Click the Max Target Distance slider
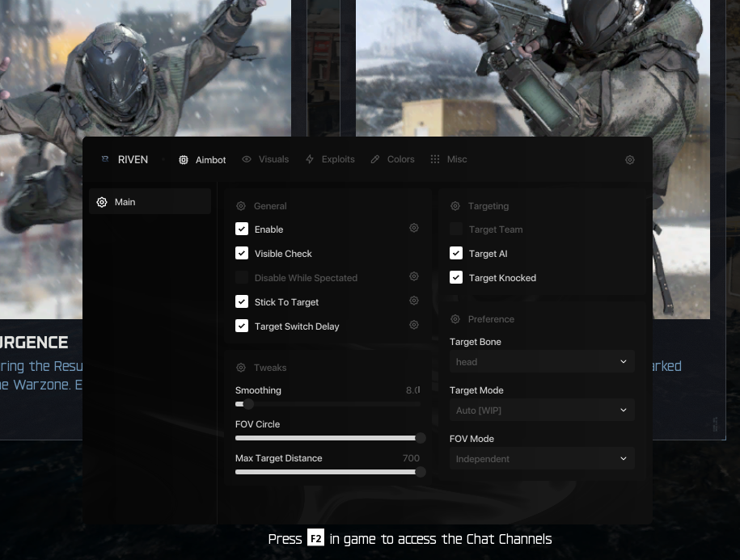Viewport: 740px width, 560px height. [330, 472]
